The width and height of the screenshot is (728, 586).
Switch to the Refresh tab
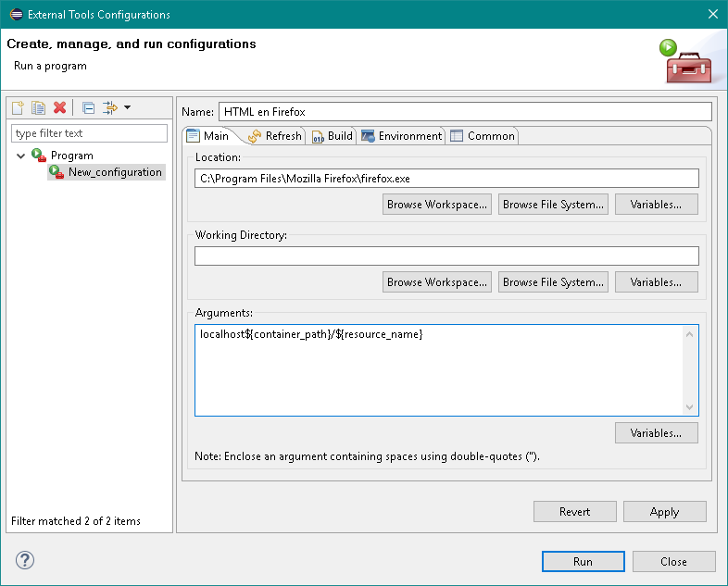(x=275, y=136)
